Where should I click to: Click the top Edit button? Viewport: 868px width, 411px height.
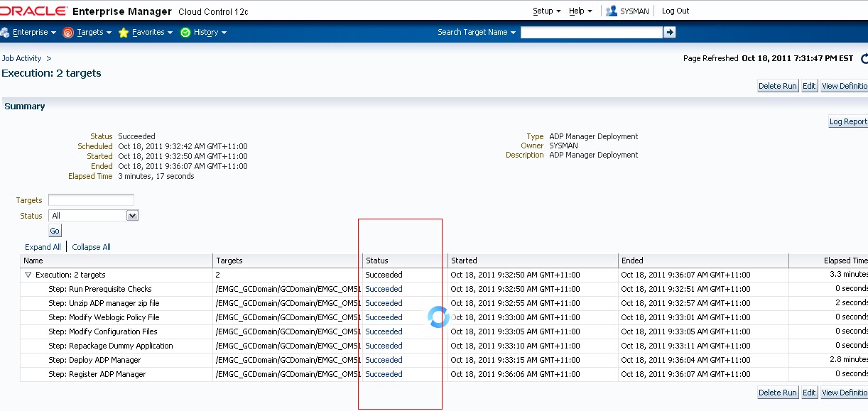coord(810,86)
